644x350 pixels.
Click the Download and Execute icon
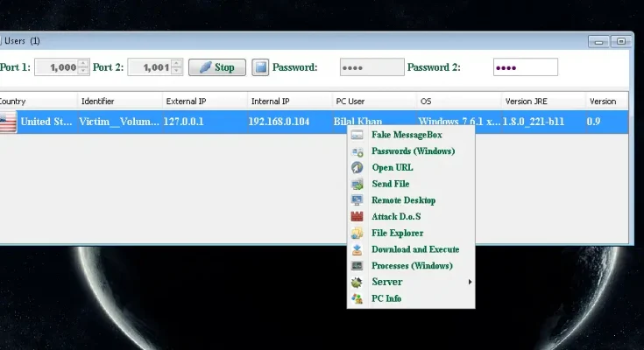tap(357, 249)
